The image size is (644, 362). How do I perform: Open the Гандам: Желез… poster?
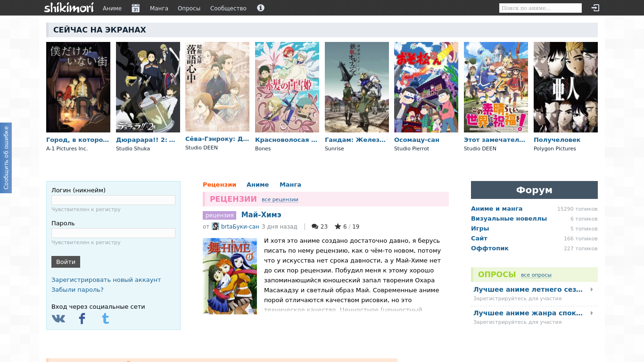point(357,87)
